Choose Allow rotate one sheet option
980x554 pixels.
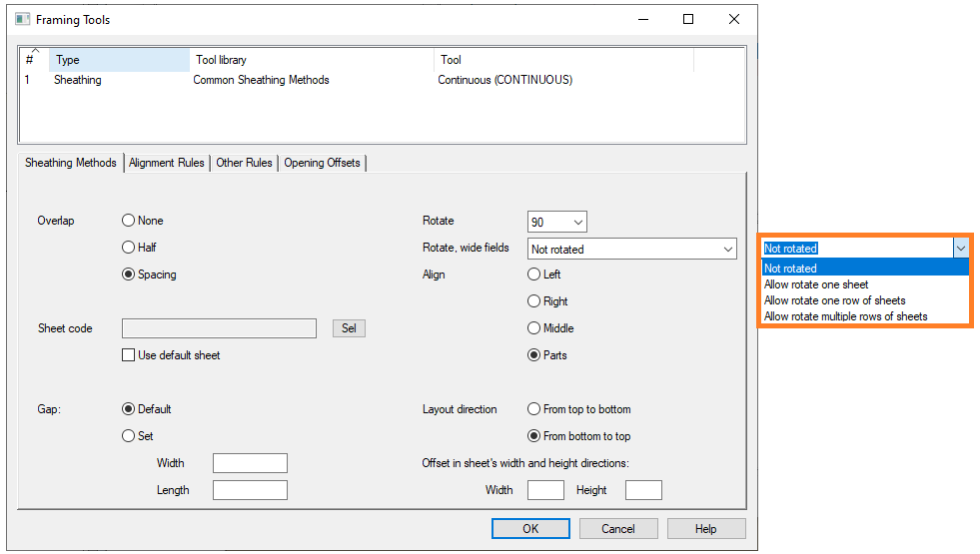coord(816,284)
